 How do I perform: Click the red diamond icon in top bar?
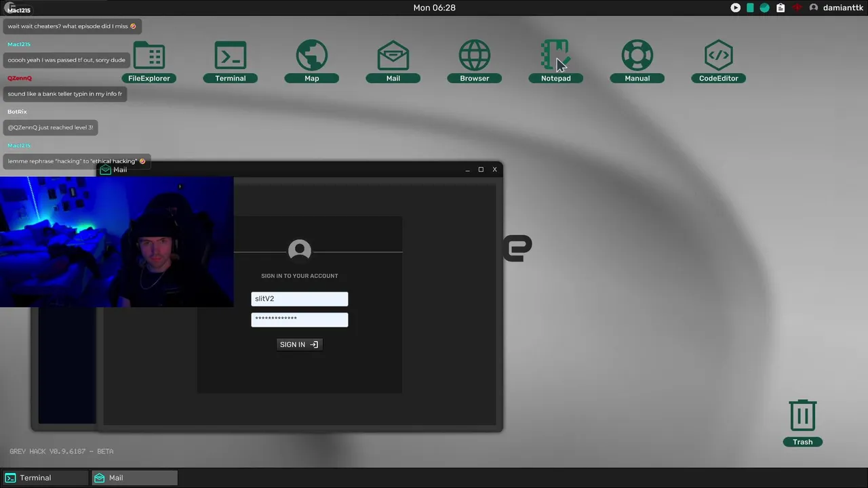[797, 7]
